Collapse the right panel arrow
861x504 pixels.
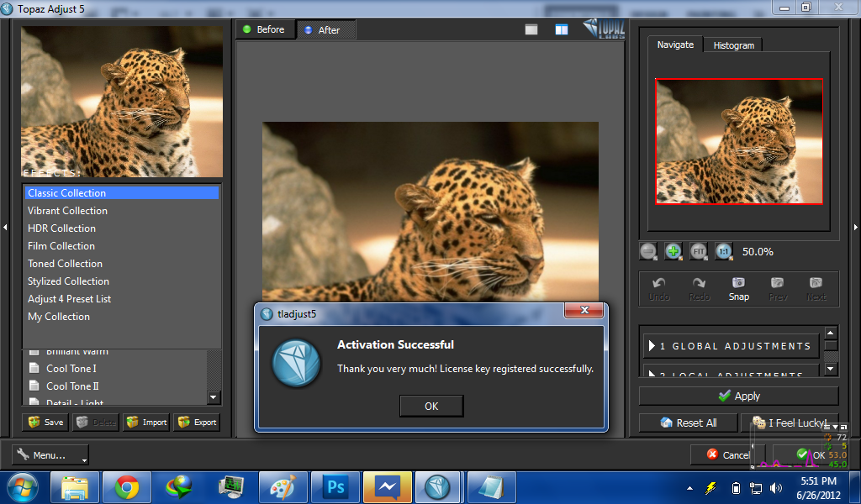point(855,227)
